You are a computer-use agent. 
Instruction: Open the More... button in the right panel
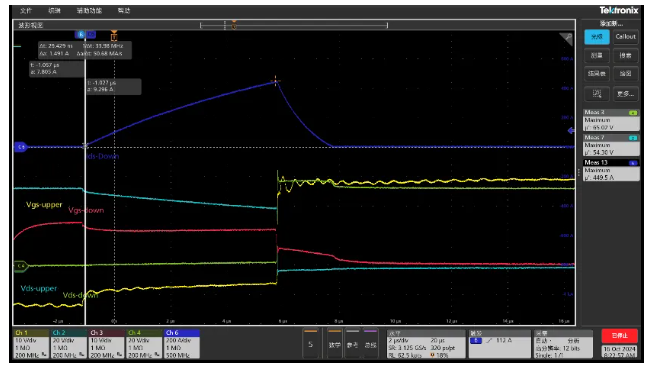click(x=625, y=94)
